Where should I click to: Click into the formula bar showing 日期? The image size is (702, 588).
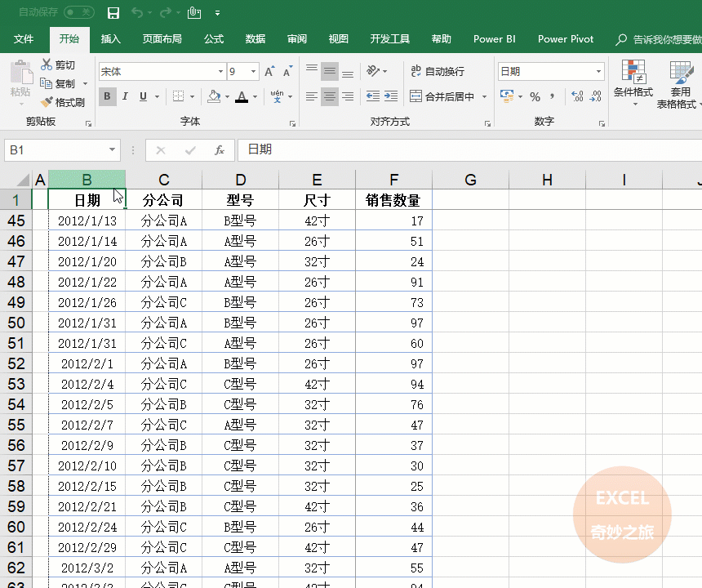coord(470,149)
